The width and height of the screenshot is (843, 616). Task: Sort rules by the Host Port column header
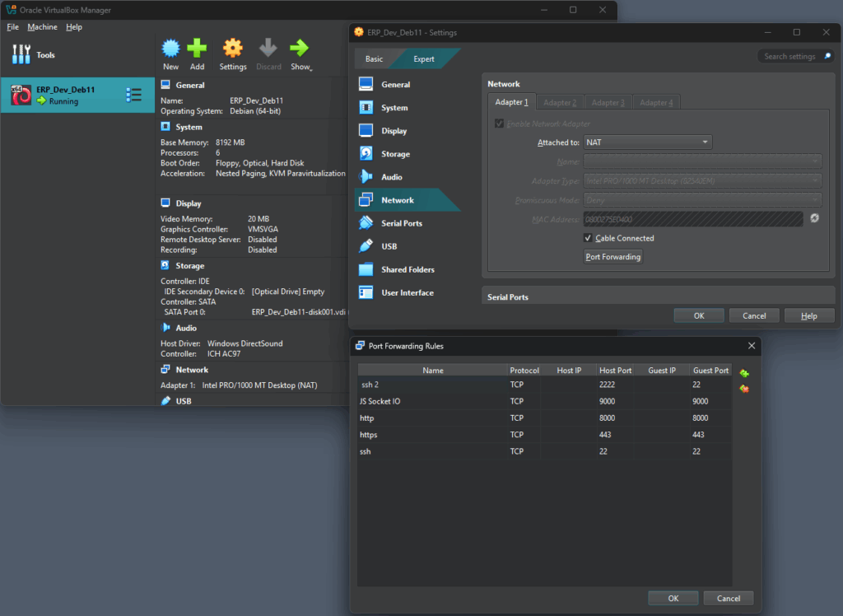[615, 370]
